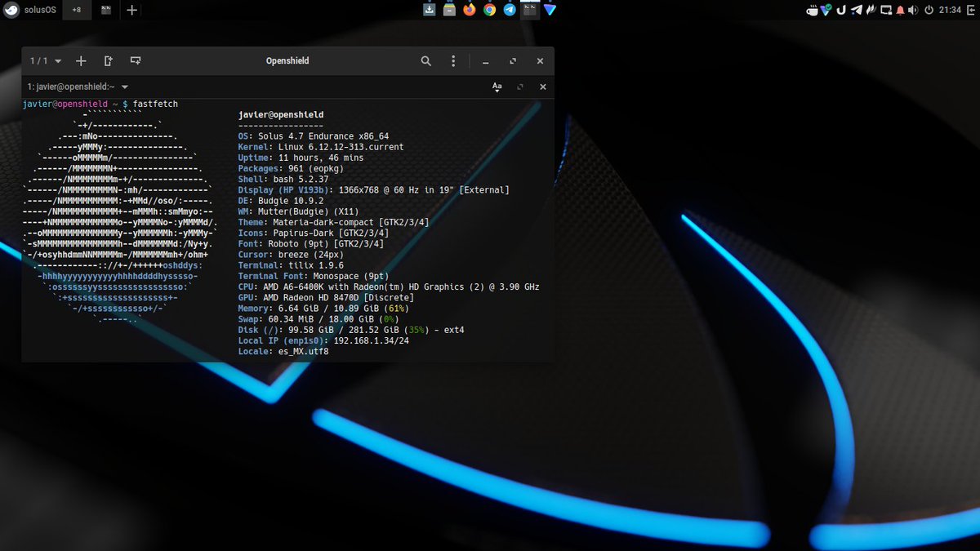Image resolution: width=980 pixels, height=551 pixels.
Task: Open the file archive icon in the panel
Action: 449,10
